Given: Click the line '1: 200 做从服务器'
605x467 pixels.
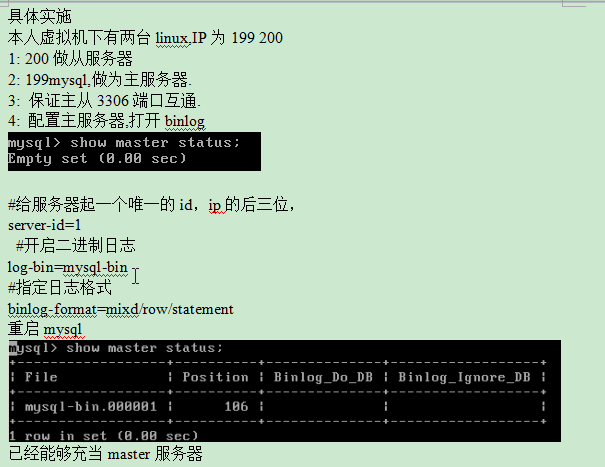Looking at the screenshot, I should coord(70,59).
